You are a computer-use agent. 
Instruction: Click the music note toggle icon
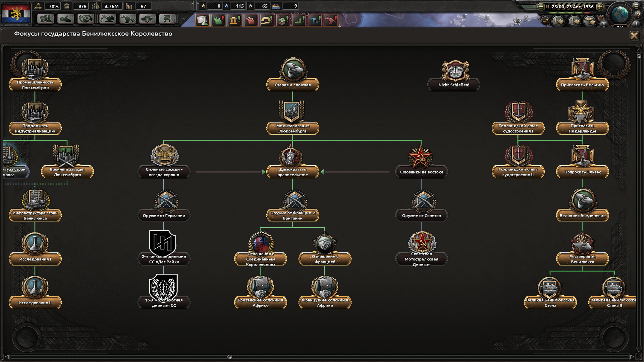click(x=545, y=21)
